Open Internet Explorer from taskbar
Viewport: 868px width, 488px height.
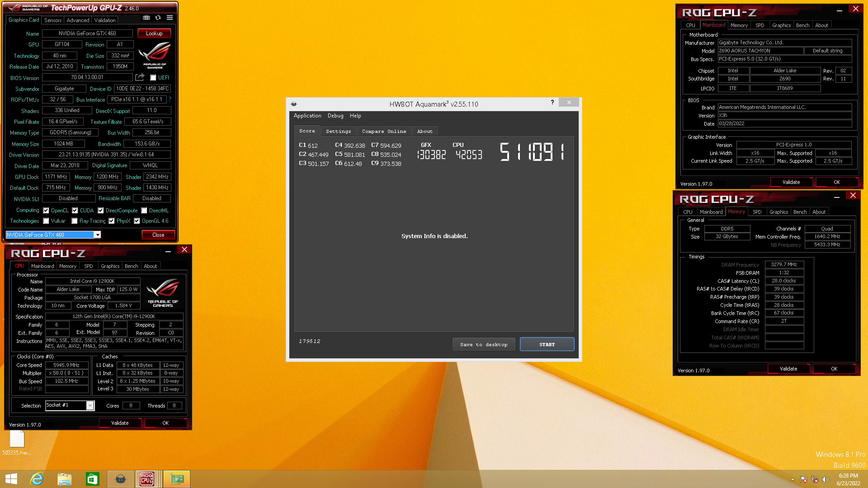[x=37, y=479]
